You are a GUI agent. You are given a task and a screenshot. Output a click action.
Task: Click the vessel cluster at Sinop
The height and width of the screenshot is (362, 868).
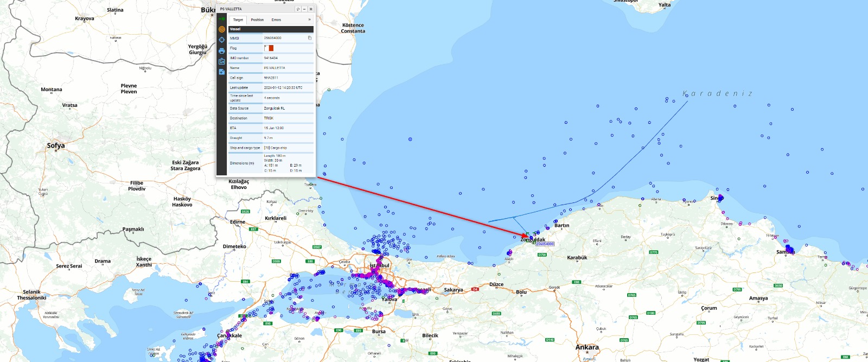pos(720,198)
